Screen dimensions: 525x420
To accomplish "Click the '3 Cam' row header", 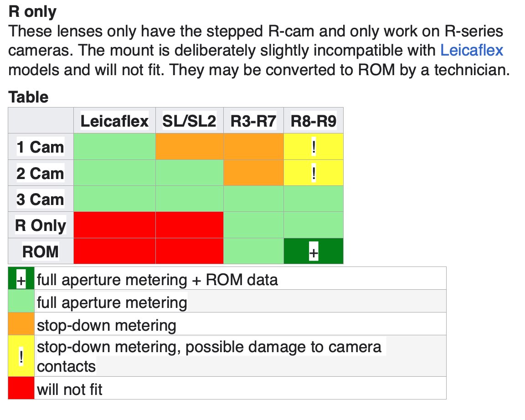I will 41,200.
